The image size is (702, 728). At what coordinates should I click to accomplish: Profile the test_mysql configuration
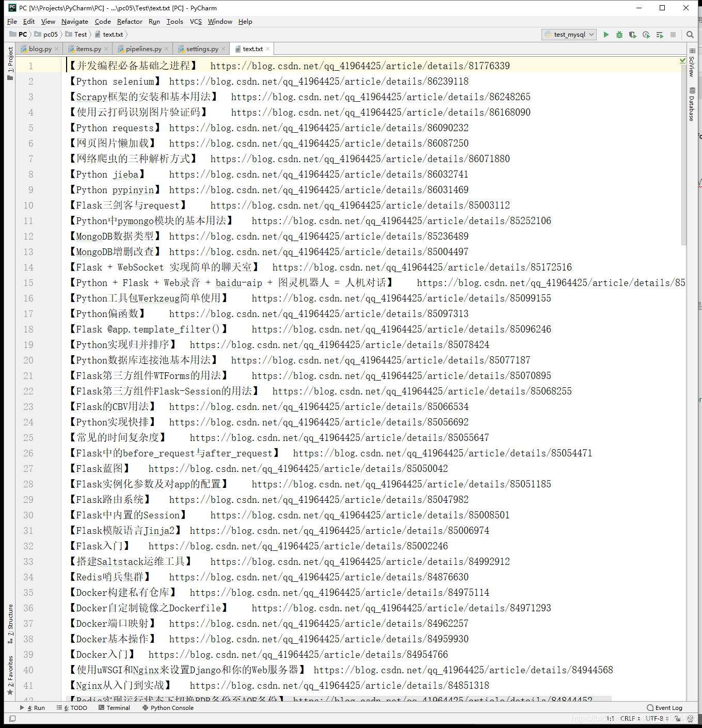pyautogui.click(x=646, y=35)
